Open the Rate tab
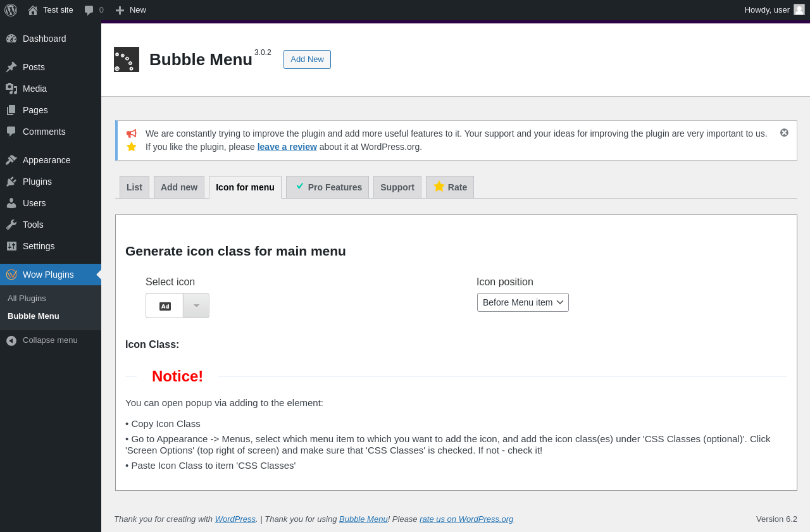 450,187
